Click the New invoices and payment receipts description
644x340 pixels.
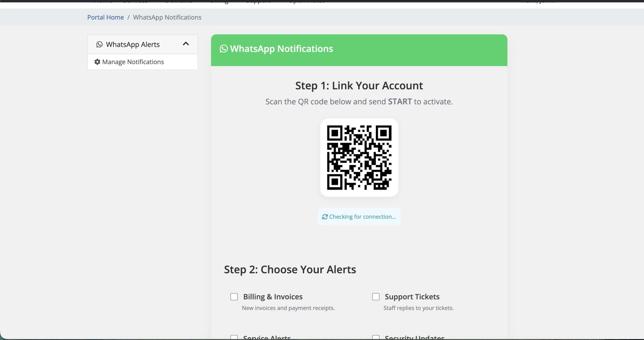pyautogui.click(x=288, y=308)
